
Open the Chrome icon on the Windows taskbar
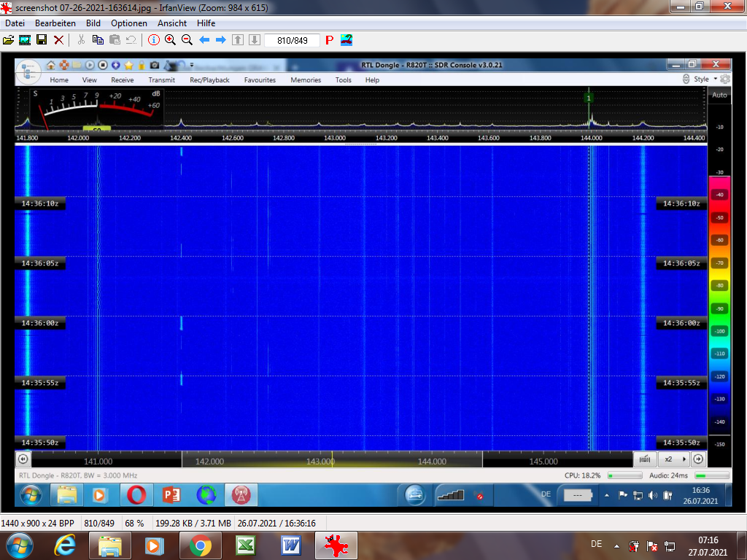pos(201,545)
